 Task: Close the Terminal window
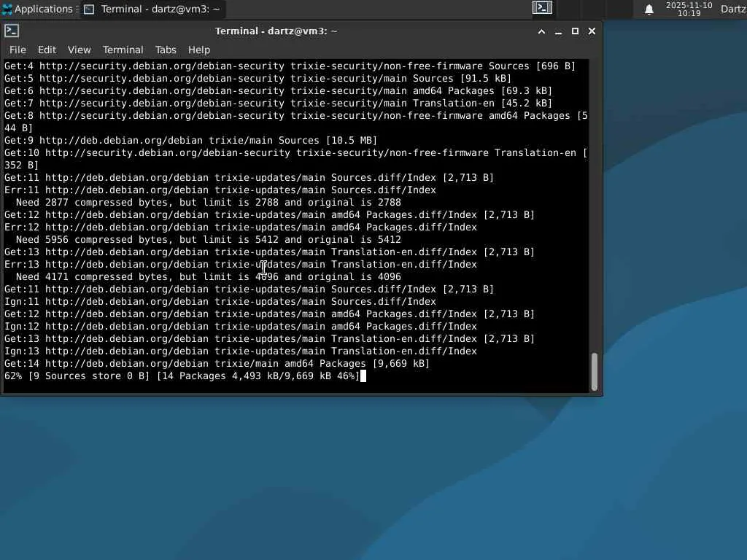592,31
